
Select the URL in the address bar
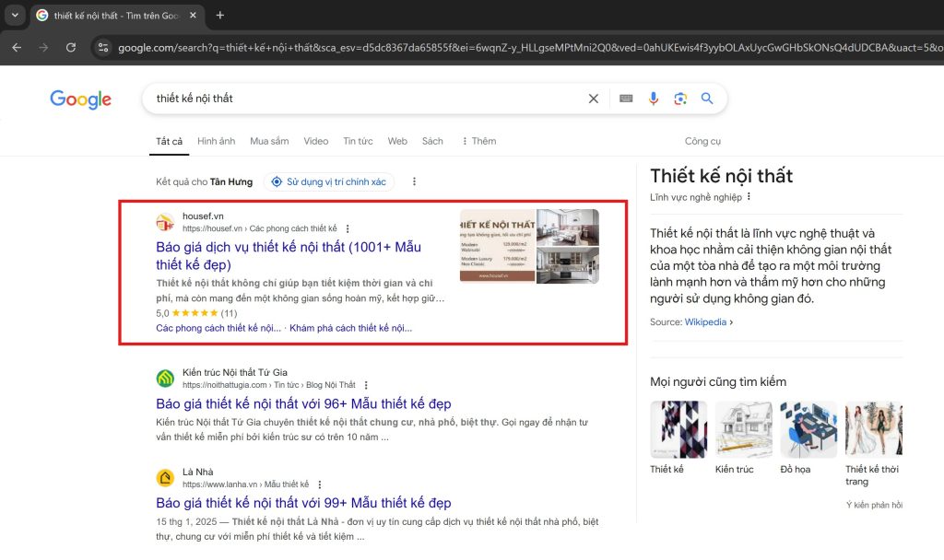[530, 48]
